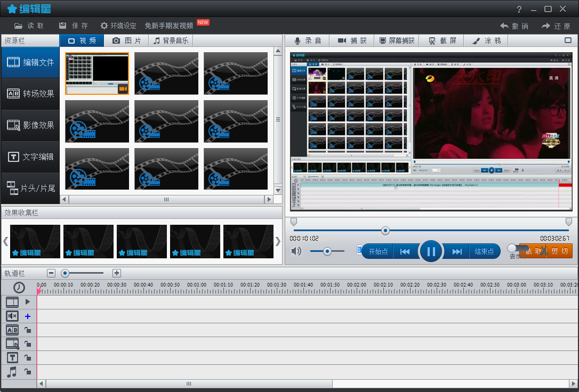Expand video track using the triangle arrow
The width and height of the screenshot is (579, 392).
28,301
